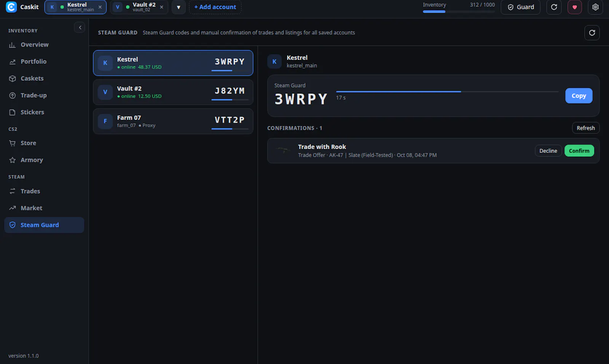Click the CONFIRMATIONS · 1 heading
609x364 pixels.
[x=295, y=128]
